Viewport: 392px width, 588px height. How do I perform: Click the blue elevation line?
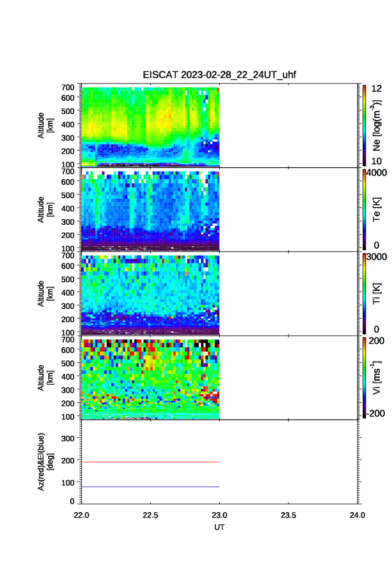point(151,487)
